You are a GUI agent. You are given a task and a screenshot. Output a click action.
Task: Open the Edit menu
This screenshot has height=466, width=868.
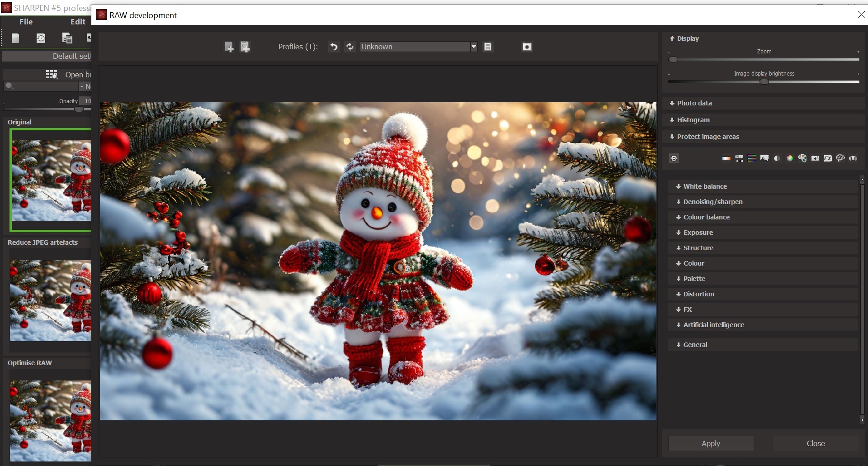(x=78, y=22)
